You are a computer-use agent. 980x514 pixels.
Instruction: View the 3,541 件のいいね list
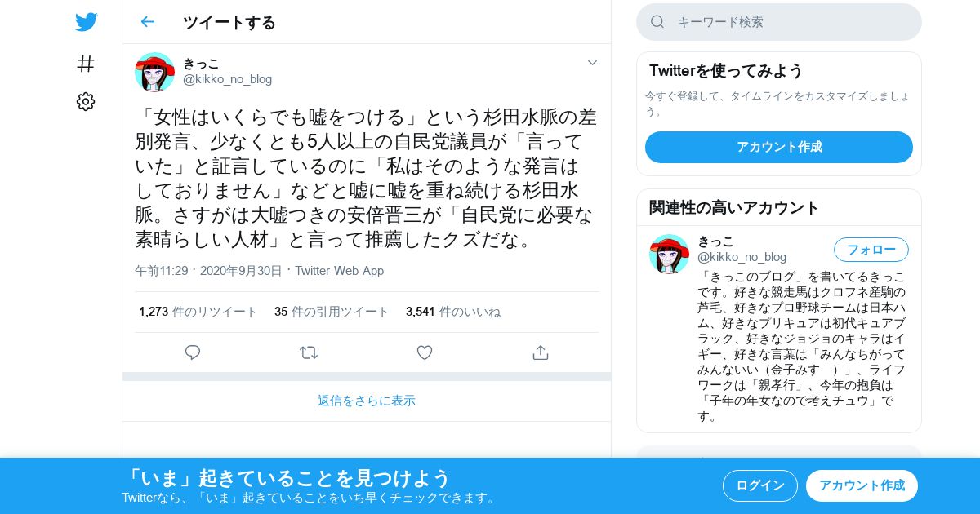point(453,312)
